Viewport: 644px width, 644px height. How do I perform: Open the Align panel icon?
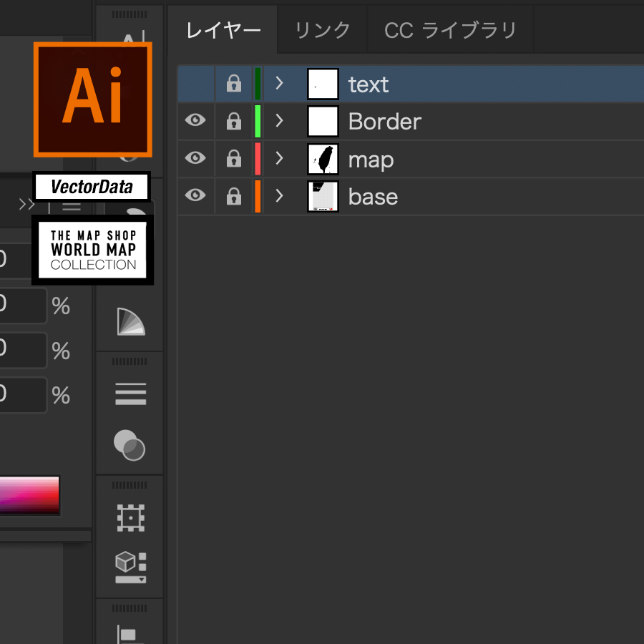coord(131,634)
